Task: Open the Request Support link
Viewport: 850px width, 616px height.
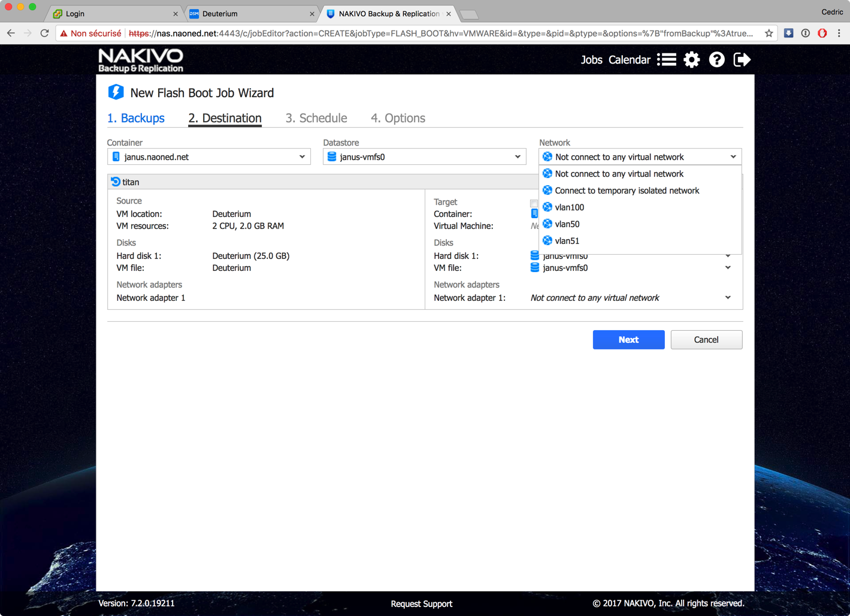Action: point(421,603)
